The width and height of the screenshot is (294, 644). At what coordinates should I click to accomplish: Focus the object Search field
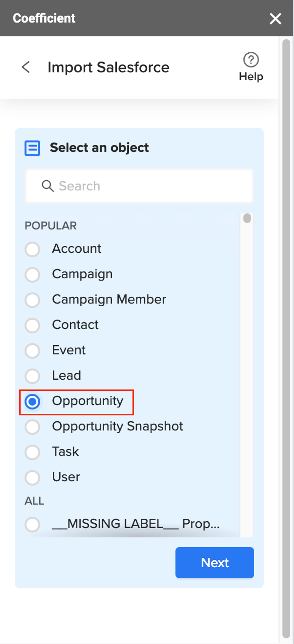[x=139, y=186]
